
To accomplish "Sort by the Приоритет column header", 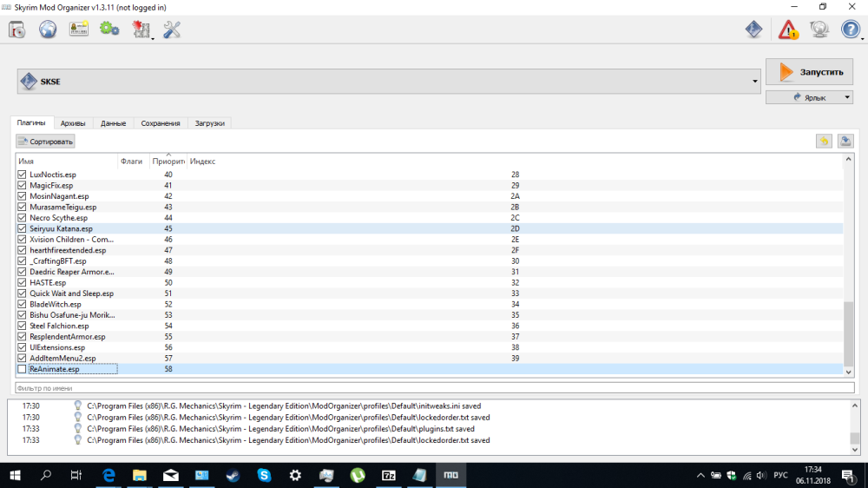I will 168,162.
